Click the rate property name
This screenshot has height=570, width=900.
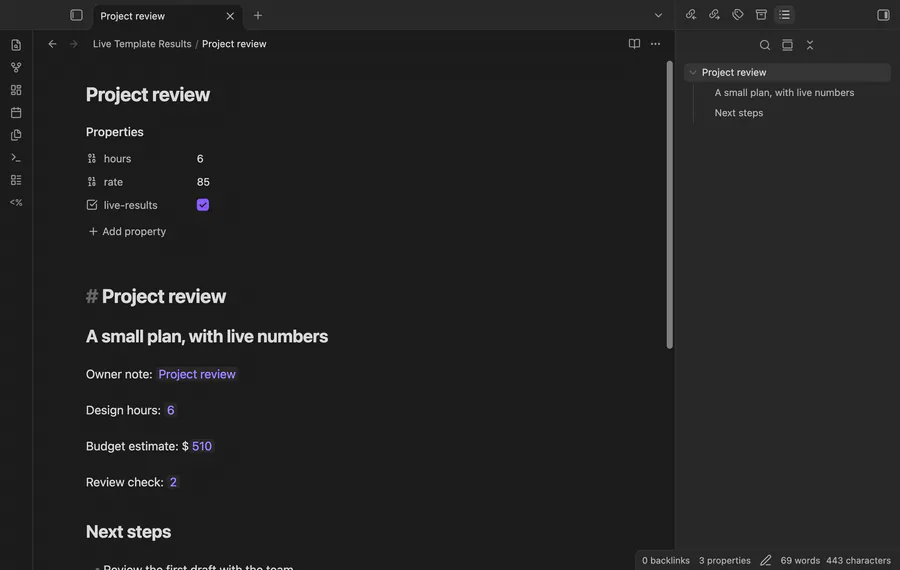coord(113,182)
